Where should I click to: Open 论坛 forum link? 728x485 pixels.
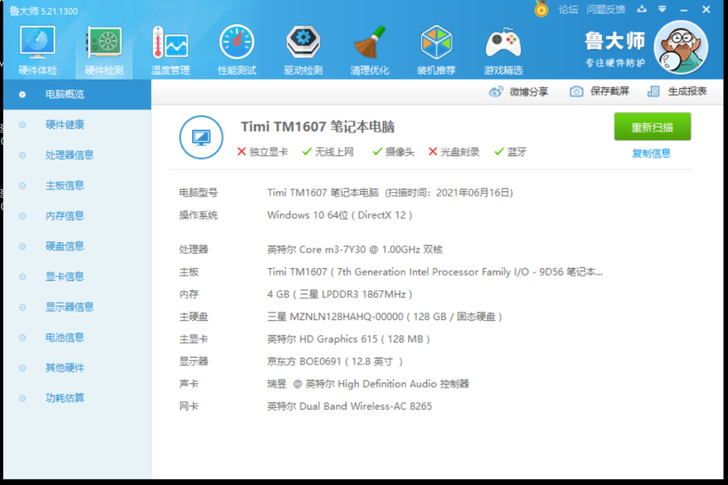click(568, 10)
